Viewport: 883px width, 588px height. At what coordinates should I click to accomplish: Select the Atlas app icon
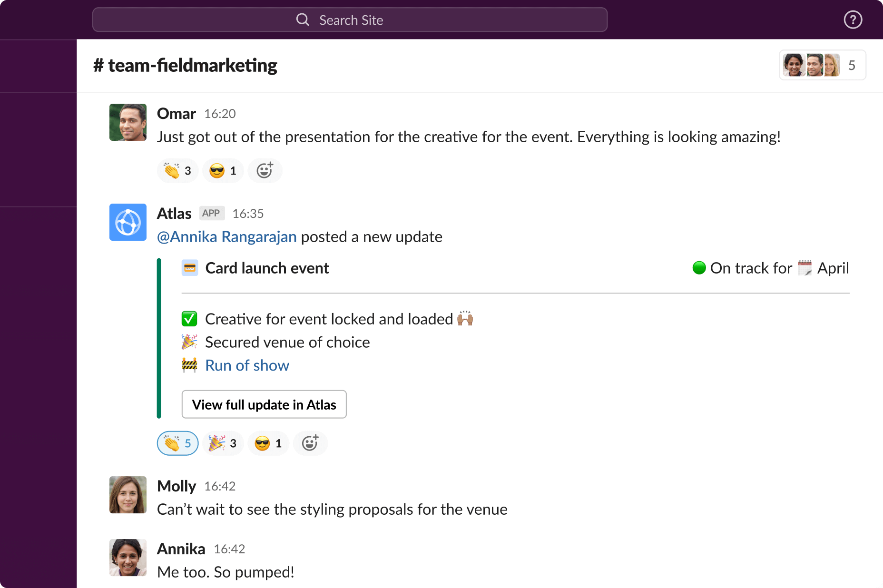pos(128,222)
